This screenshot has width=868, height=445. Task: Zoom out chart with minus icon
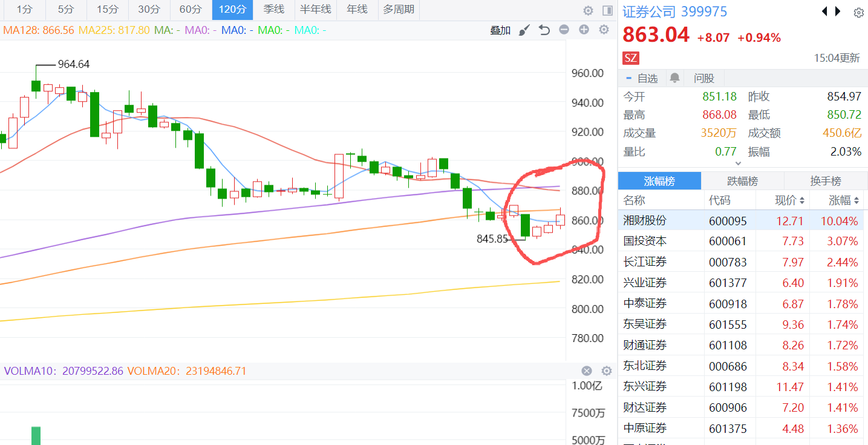coord(564,30)
